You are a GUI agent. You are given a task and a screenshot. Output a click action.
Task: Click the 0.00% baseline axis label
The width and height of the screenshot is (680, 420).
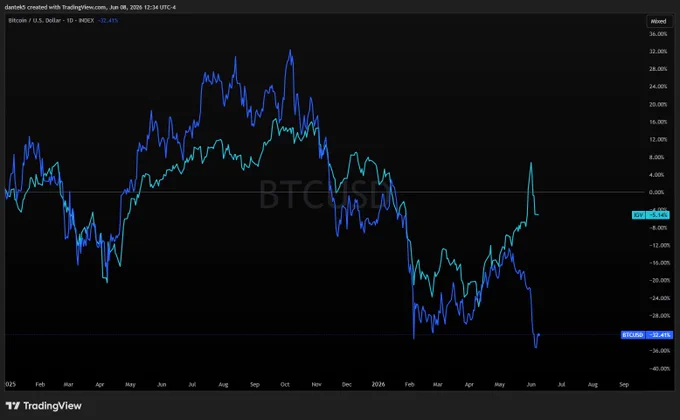point(657,192)
